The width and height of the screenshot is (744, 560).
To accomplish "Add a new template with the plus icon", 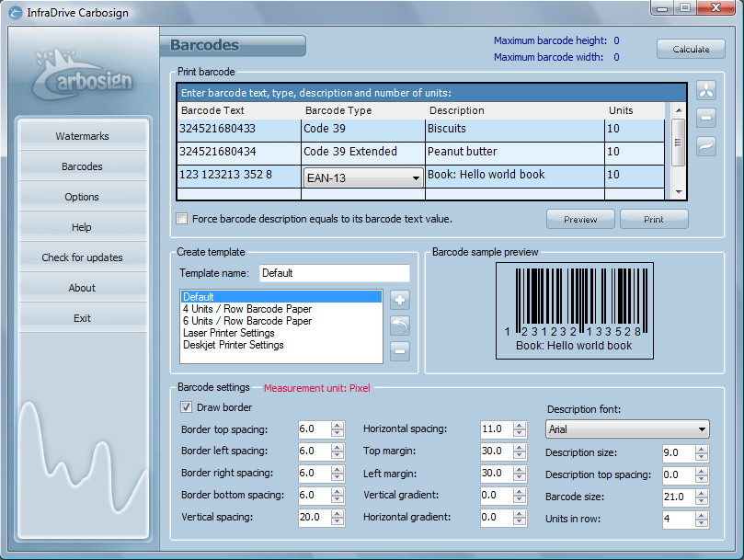I will (400, 300).
